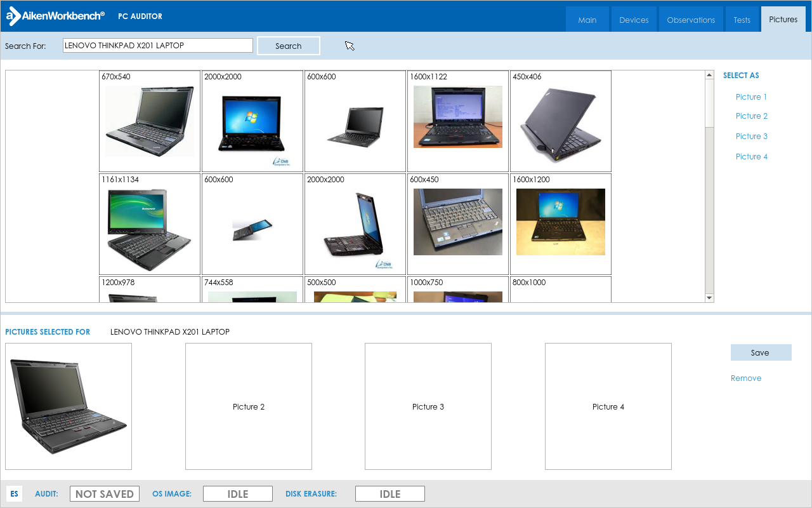812x508 pixels.
Task: Pick the first-row 600x600 laptop thumbnail
Action: pyautogui.click(x=355, y=121)
